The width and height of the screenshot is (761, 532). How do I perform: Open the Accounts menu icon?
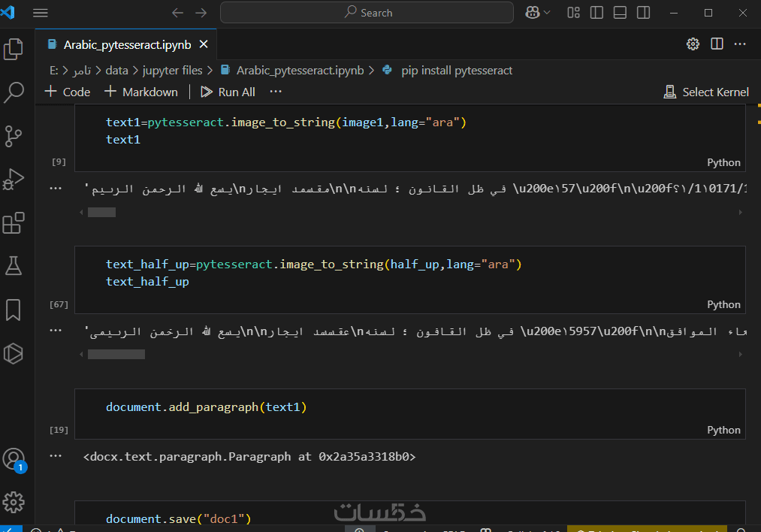pyautogui.click(x=14, y=459)
